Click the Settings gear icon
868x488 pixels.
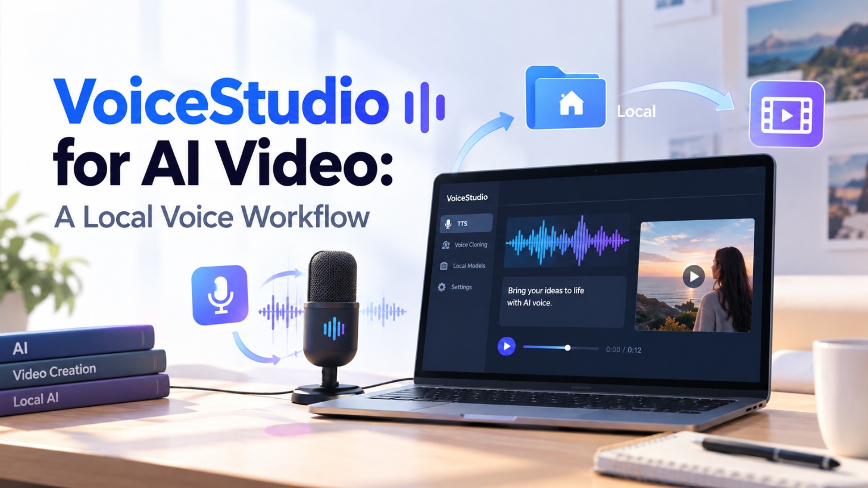point(442,287)
